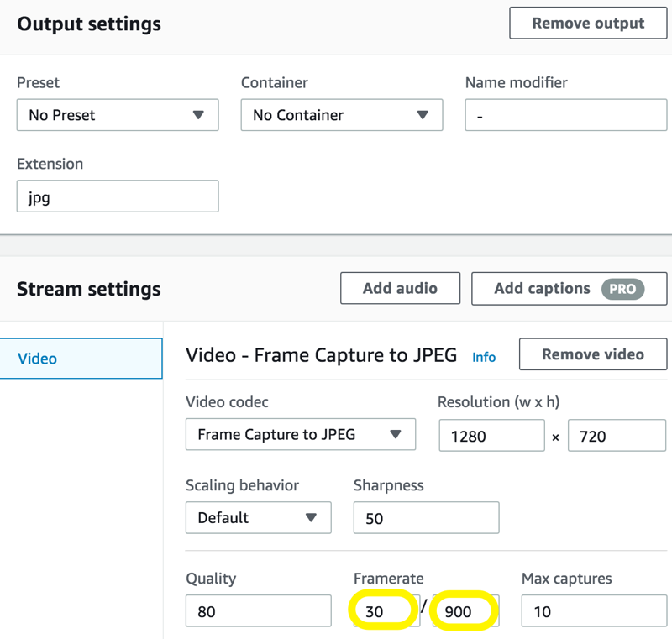Click the Add captions button
Screen dimensions: 672x639
pyautogui.click(x=569, y=288)
